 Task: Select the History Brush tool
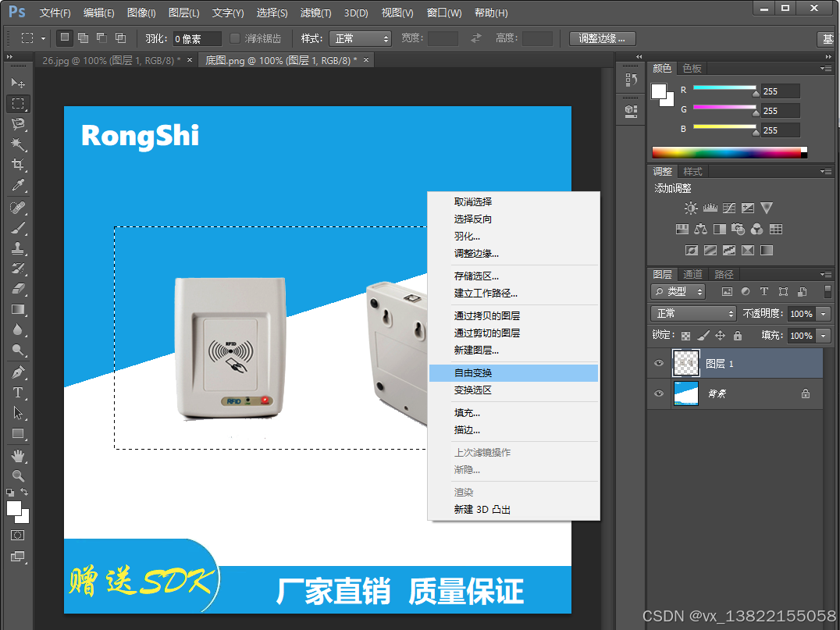[x=18, y=269]
